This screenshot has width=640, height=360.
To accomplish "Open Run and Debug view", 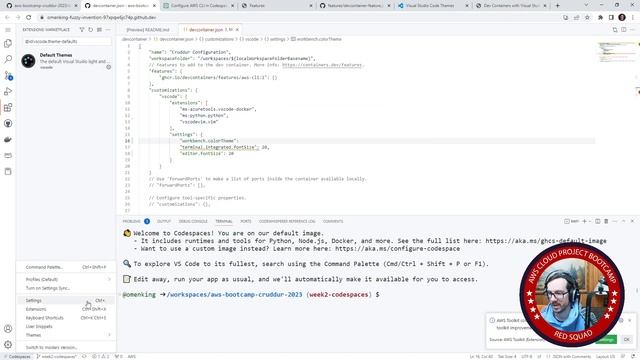I will 8,91.
